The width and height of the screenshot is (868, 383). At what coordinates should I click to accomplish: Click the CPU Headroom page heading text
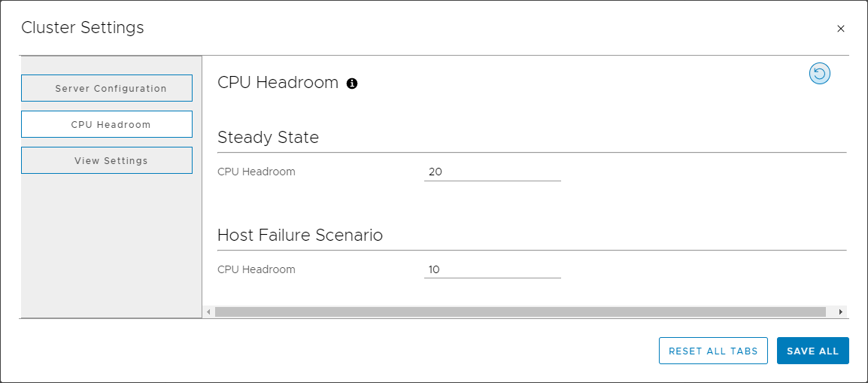(278, 83)
